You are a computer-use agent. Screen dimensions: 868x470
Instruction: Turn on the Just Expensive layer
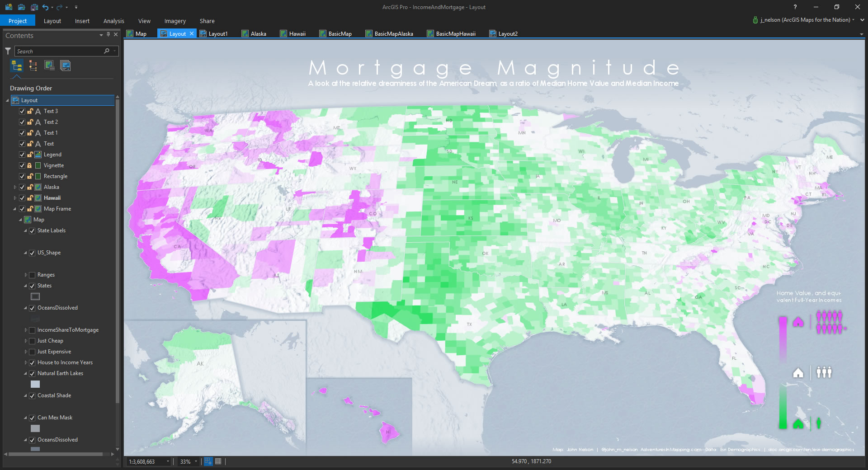point(32,352)
